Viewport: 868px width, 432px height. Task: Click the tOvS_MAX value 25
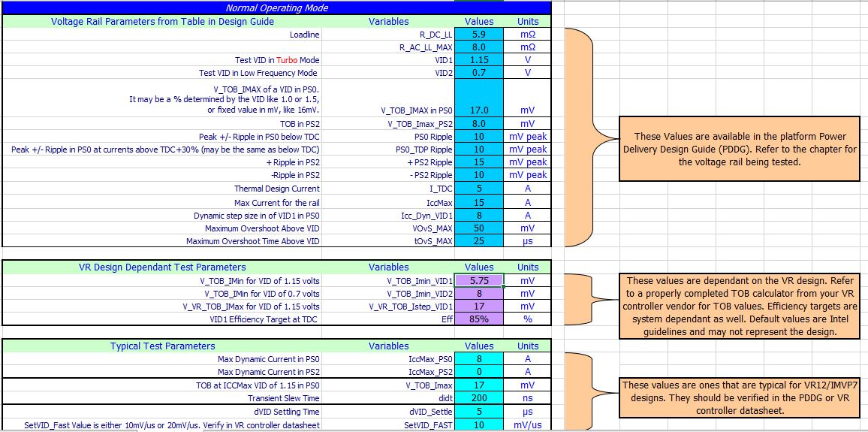(478, 241)
